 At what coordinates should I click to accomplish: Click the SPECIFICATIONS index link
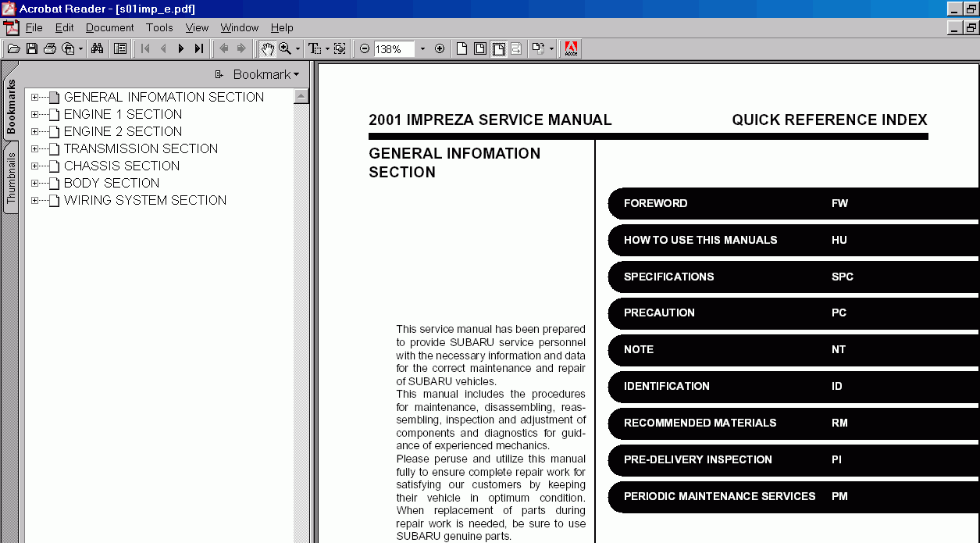pos(793,277)
